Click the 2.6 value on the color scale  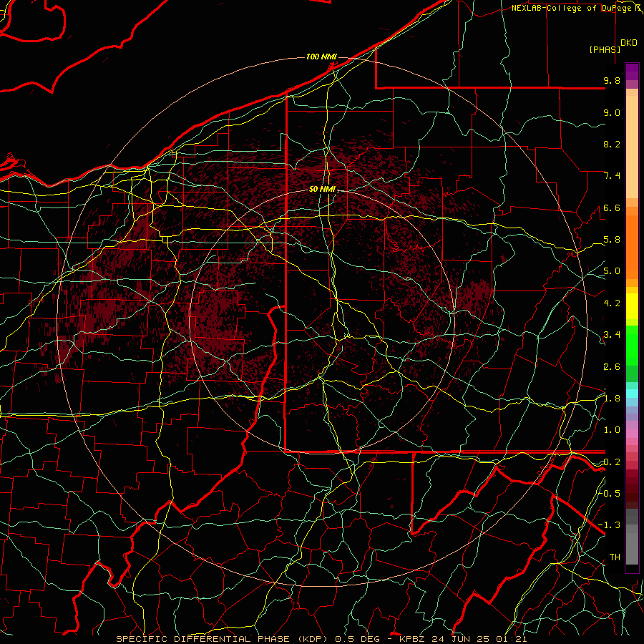(x=612, y=367)
